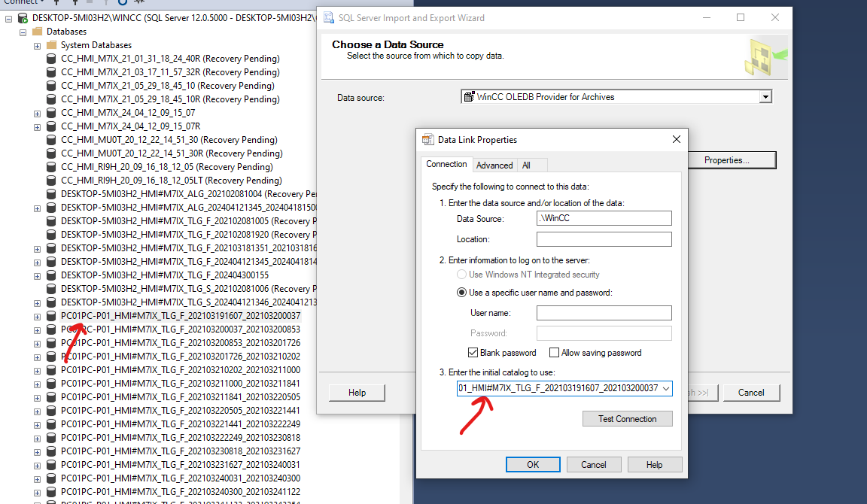Click database icon of CC_HMI_M7IX_24_04_12_09_15_07
This screenshot has height=504, width=867.
(x=51, y=113)
